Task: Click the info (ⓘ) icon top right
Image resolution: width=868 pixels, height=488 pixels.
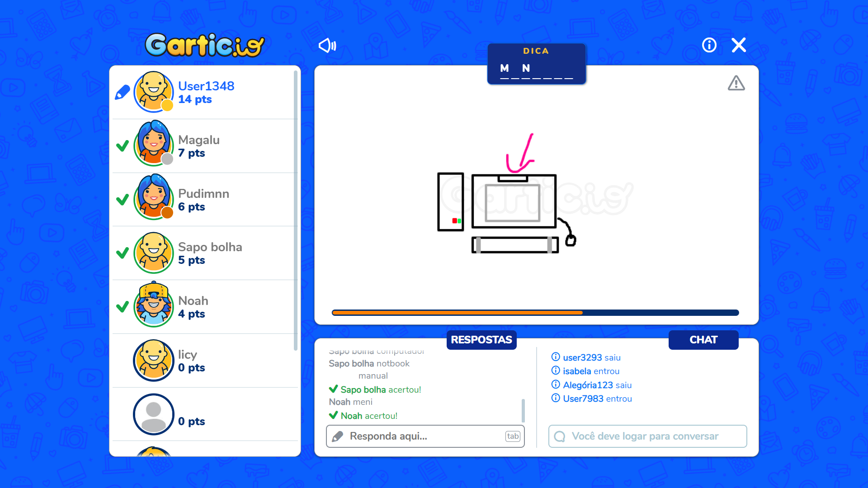Action: pos(709,45)
